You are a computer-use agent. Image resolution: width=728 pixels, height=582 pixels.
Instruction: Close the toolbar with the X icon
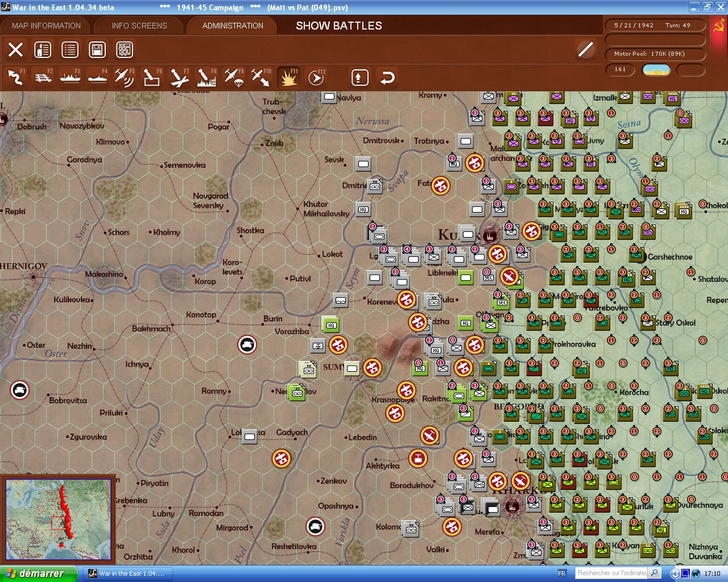(x=16, y=50)
